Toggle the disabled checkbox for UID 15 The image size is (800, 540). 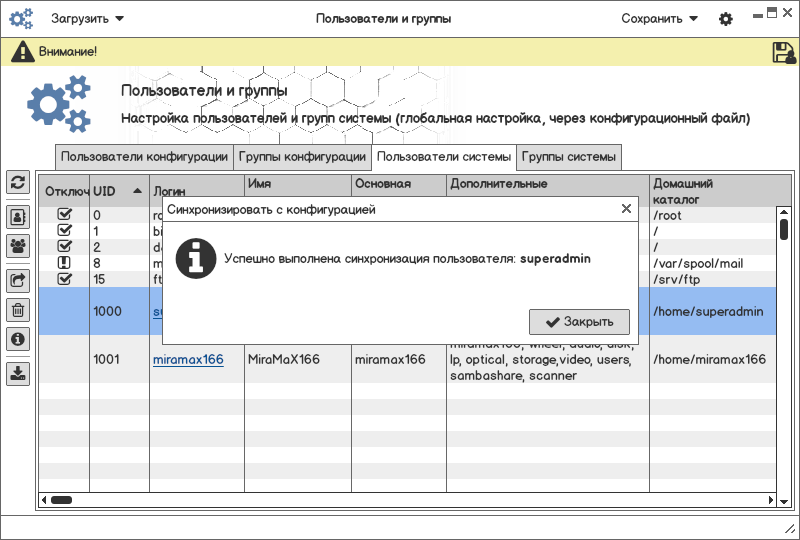65,278
